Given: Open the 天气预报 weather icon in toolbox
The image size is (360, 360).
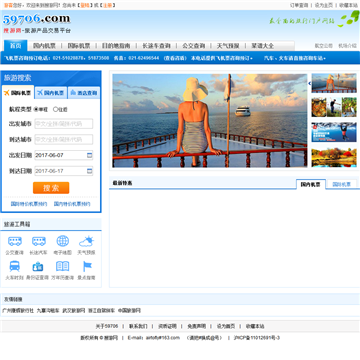Looking at the screenshot, I should (x=86, y=241).
